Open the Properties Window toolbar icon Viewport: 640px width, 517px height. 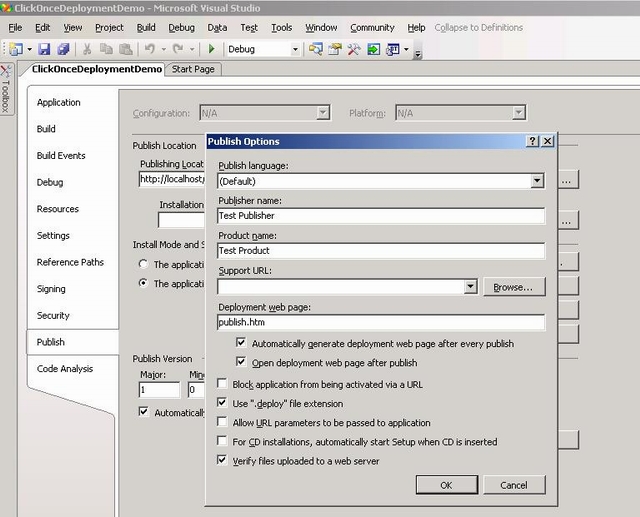pyautogui.click(x=335, y=49)
